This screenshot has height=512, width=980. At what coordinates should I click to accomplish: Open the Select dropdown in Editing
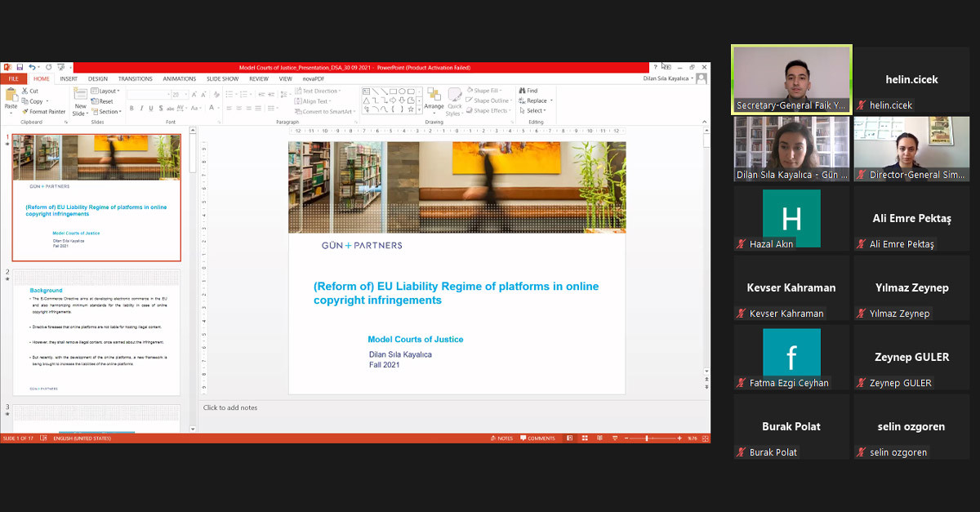(x=534, y=111)
